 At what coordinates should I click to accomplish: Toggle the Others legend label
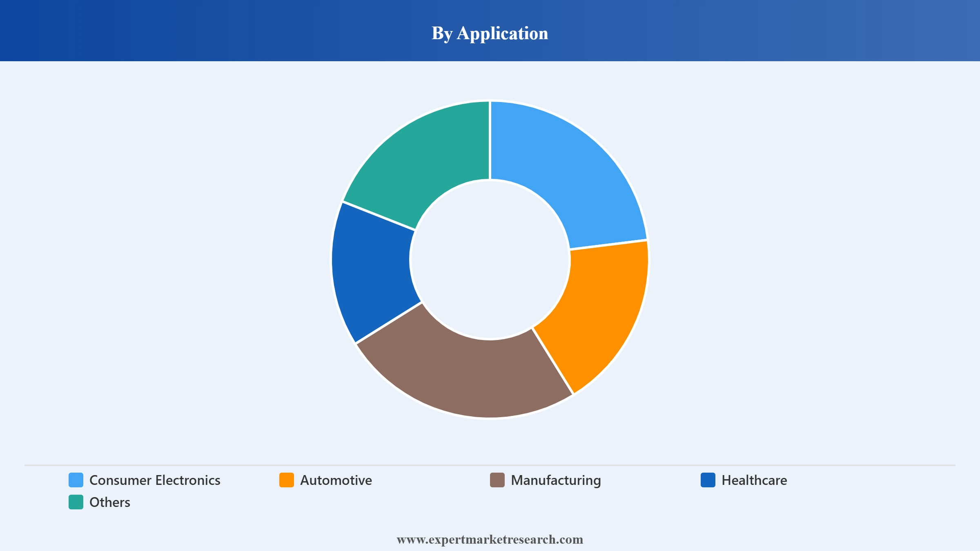tap(110, 502)
